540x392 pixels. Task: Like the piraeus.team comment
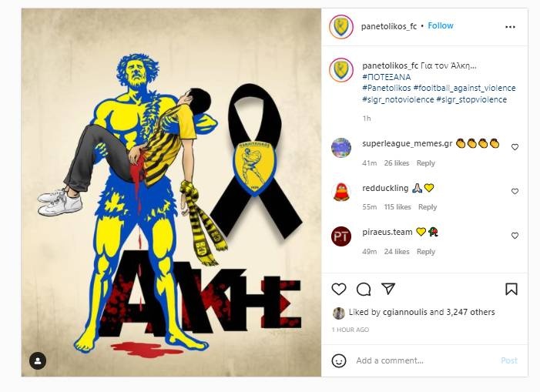tap(515, 236)
